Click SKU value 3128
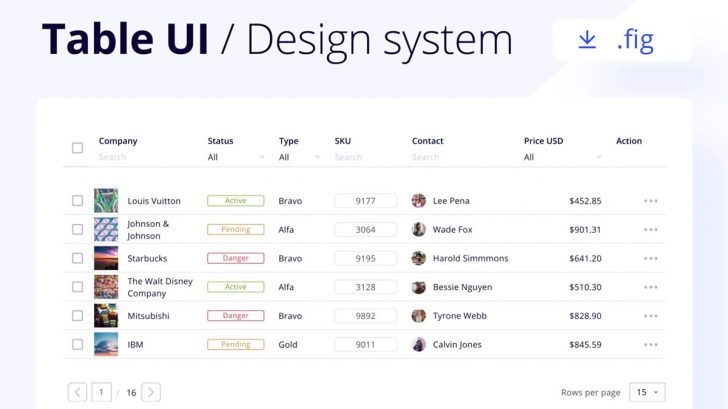Image resolution: width=728 pixels, height=409 pixels. pyautogui.click(x=366, y=287)
